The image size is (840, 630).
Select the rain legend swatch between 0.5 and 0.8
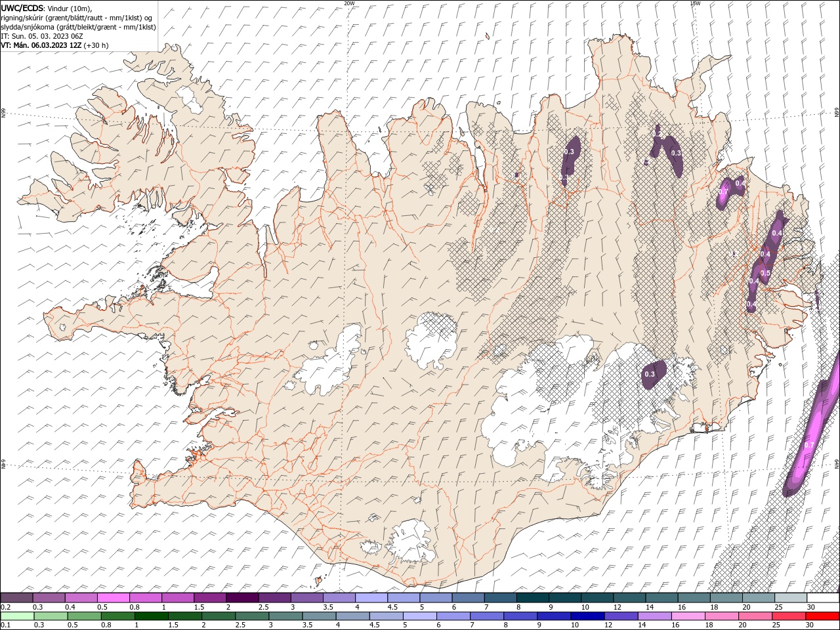pos(84,616)
